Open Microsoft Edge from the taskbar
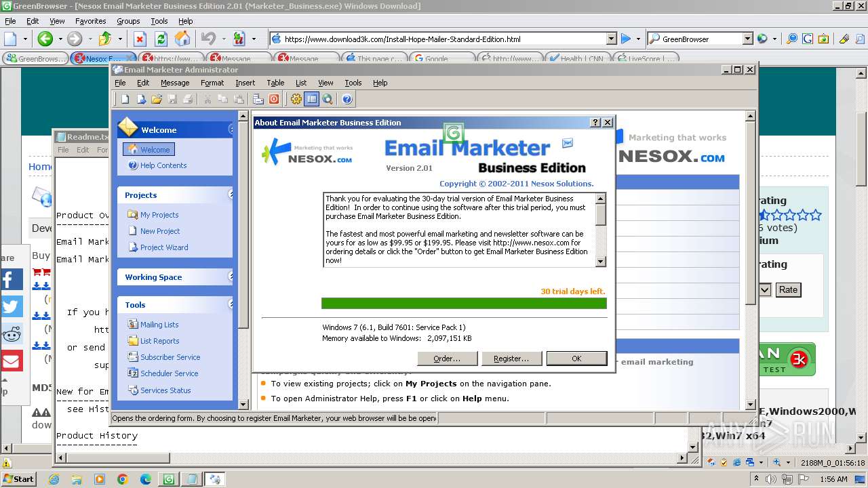The height and width of the screenshot is (488, 868). pyautogui.click(x=145, y=479)
